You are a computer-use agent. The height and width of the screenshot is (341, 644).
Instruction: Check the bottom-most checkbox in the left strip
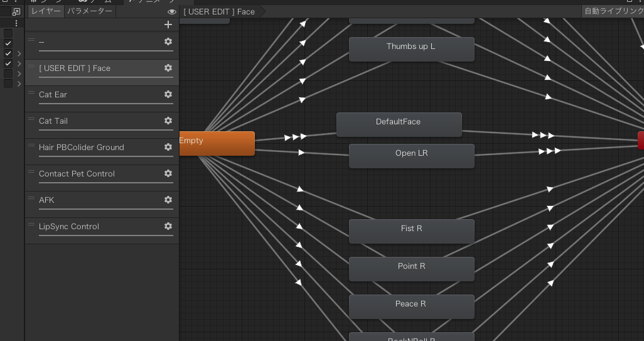pyautogui.click(x=8, y=84)
